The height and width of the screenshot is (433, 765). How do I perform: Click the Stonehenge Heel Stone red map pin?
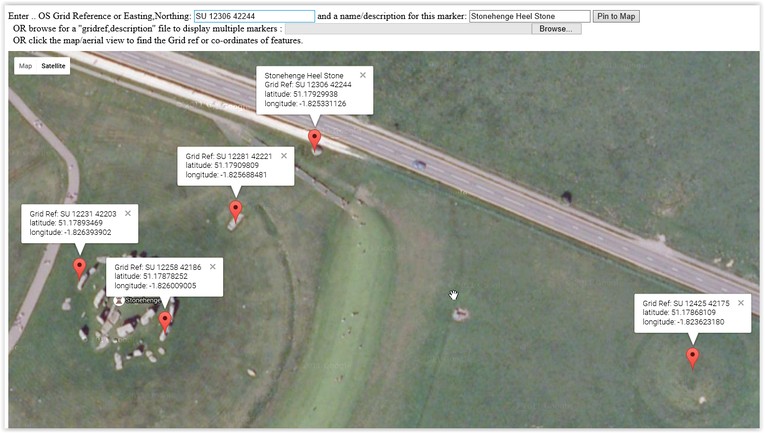tap(315, 139)
